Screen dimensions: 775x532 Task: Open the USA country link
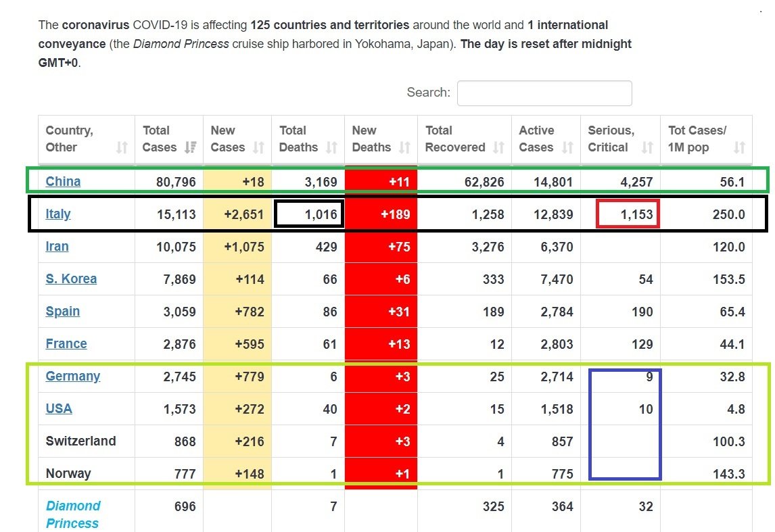pos(59,408)
